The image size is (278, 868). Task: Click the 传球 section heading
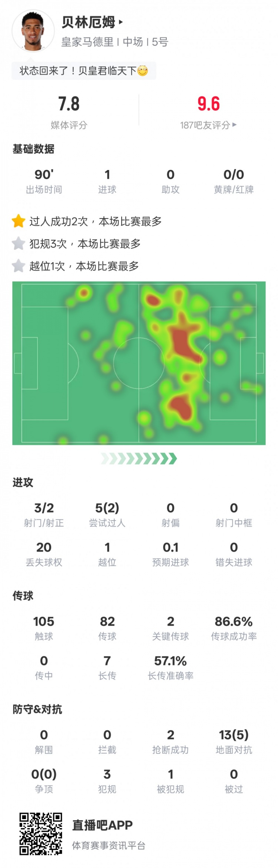click(23, 596)
